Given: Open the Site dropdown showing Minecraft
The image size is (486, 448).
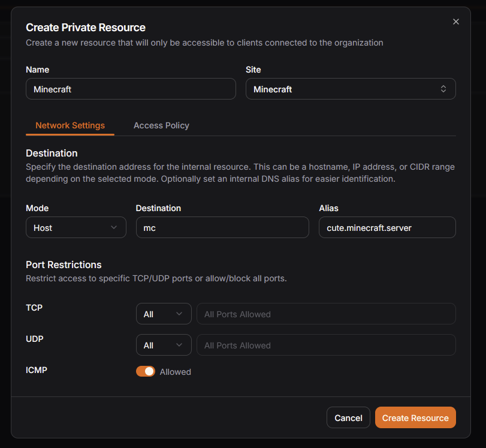Looking at the screenshot, I should click(x=350, y=89).
